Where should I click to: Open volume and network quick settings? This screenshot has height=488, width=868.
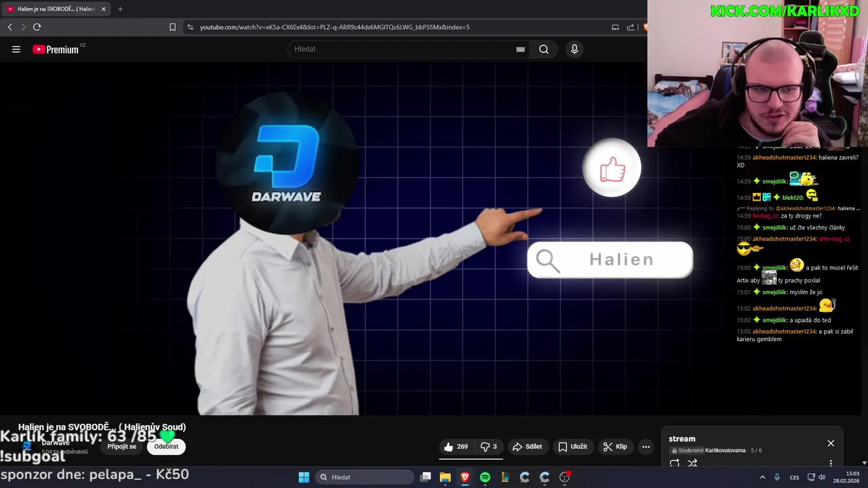[x=816, y=477]
